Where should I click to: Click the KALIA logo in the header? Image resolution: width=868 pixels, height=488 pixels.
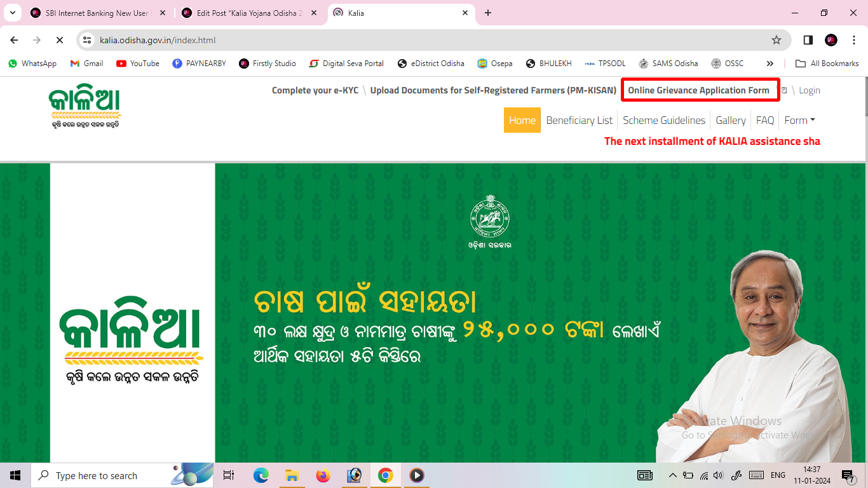click(86, 105)
